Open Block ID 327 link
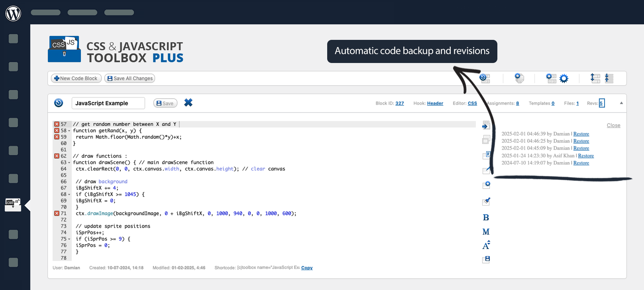The width and height of the screenshot is (644, 290). (400, 103)
